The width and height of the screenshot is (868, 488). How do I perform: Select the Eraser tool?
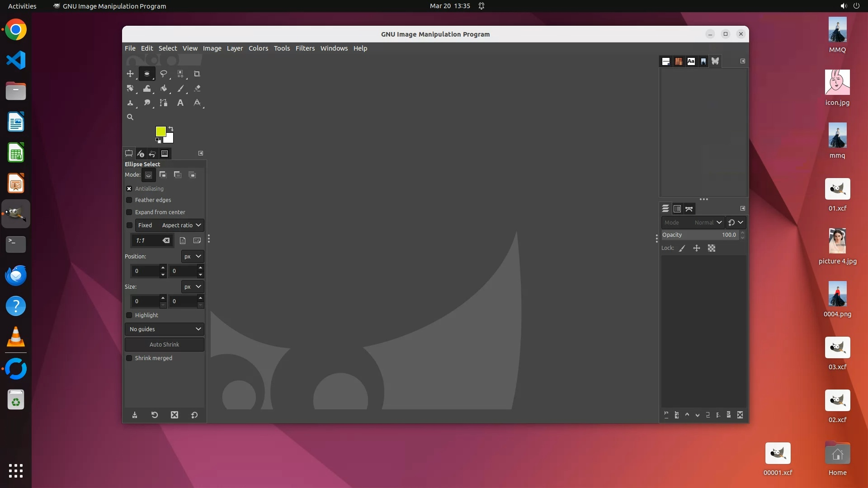coord(197,89)
